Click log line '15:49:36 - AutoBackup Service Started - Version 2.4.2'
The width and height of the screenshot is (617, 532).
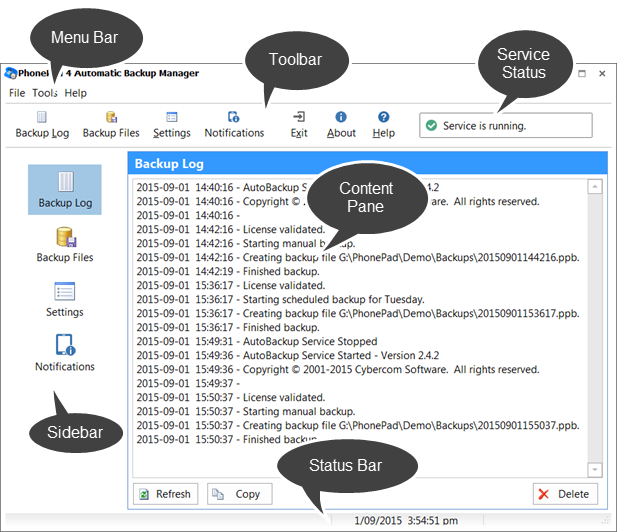288,355
